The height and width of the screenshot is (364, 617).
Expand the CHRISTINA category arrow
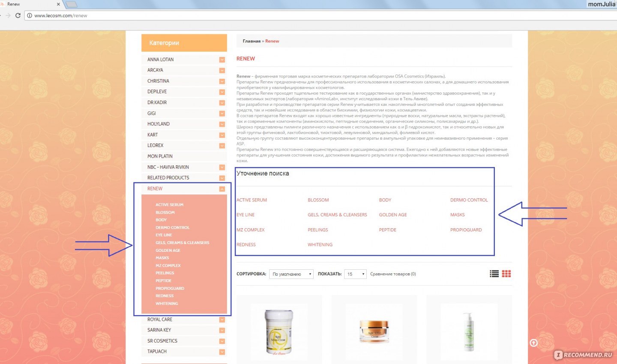coord(222,81)
